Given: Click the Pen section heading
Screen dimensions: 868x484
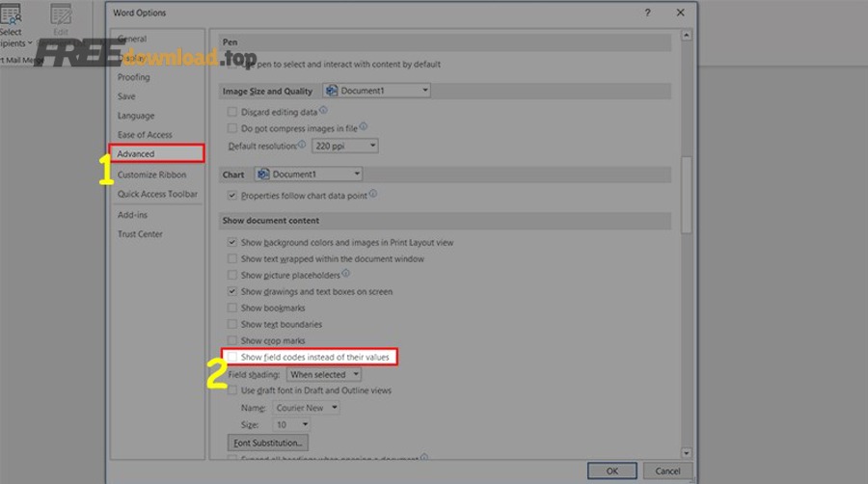Looking at the screenshot, I should click(x=230, y=42).
